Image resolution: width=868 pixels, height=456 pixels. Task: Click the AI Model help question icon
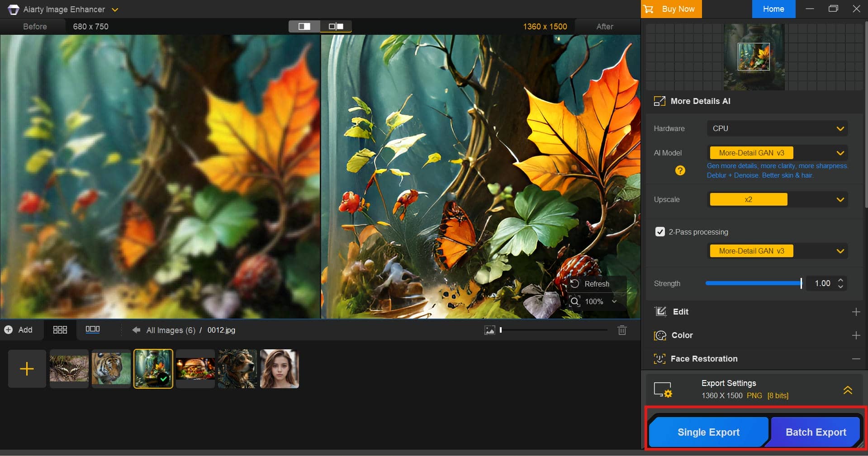click(680, 170)
